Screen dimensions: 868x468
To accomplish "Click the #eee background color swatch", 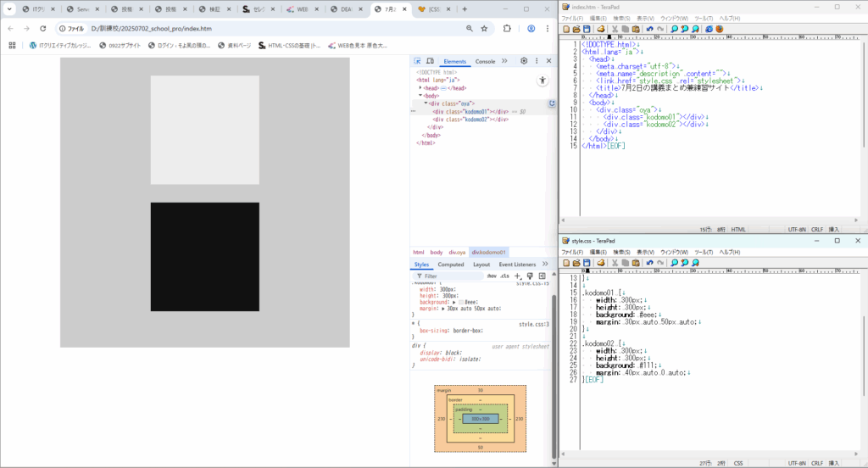I will tap(461, 301).
